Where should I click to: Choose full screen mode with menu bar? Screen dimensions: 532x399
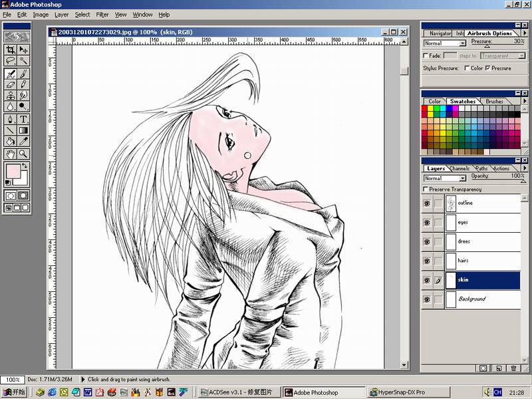[x=17, y=207]
